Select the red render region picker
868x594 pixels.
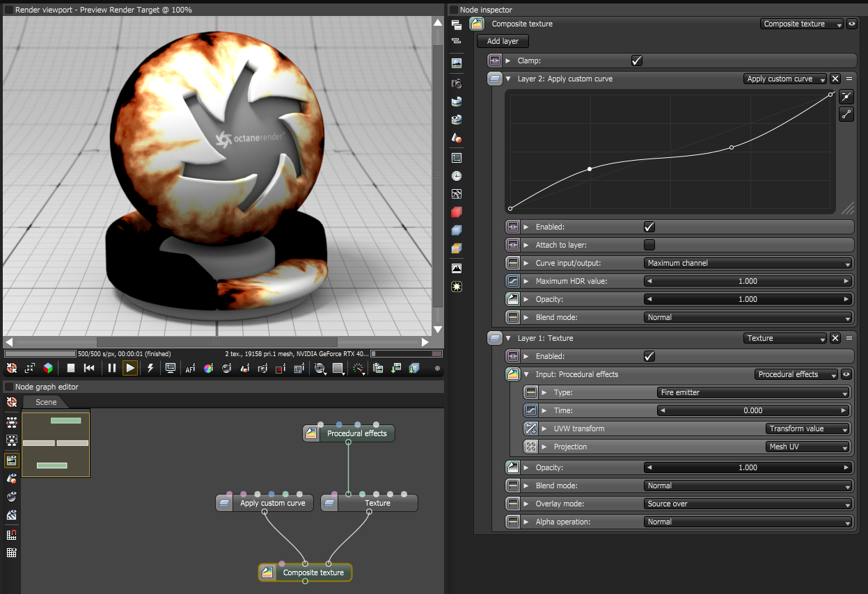click(x=281, y=368)
